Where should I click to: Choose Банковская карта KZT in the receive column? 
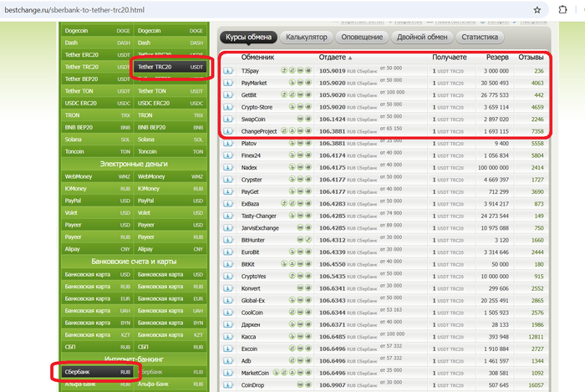tap(170, 335)
